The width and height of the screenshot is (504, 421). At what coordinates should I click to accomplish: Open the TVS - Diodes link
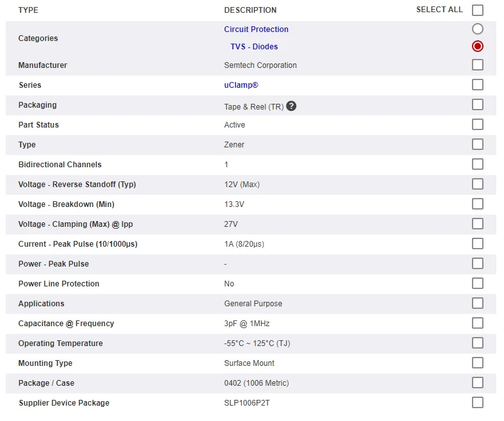coord(254,47)
